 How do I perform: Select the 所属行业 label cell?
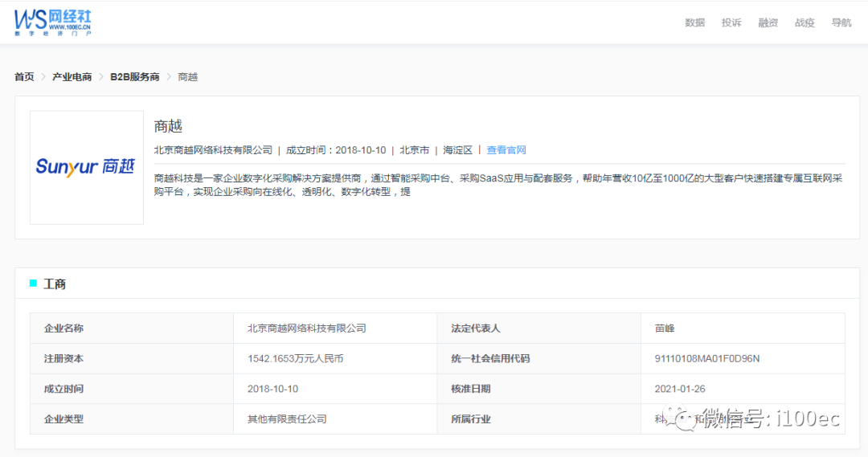(539, 418)
